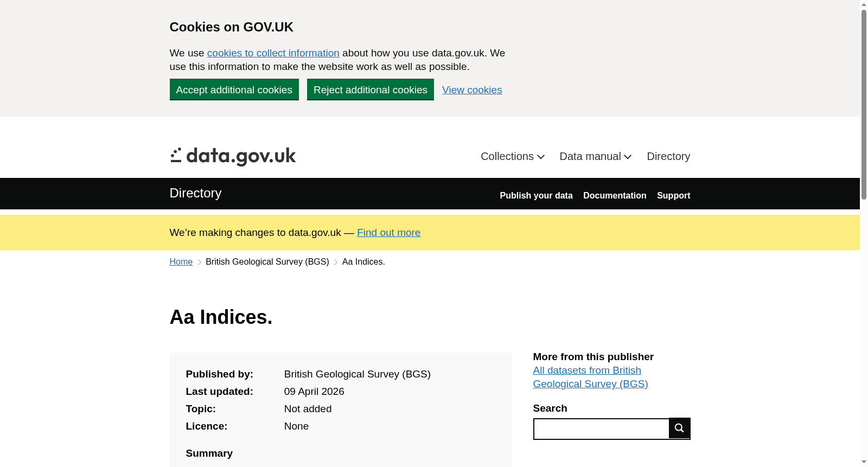868x467 pixels.
Task: Open the Documentation page
Action: [x=615, y=196]
